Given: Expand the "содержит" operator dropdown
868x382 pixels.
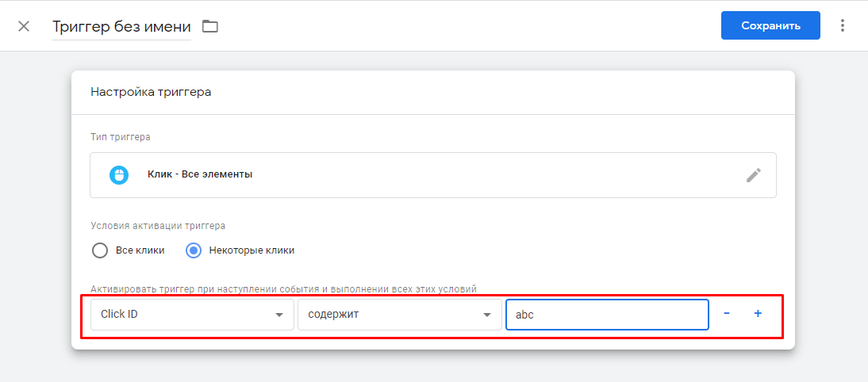Looking at the screenshot, I should 398,315.
